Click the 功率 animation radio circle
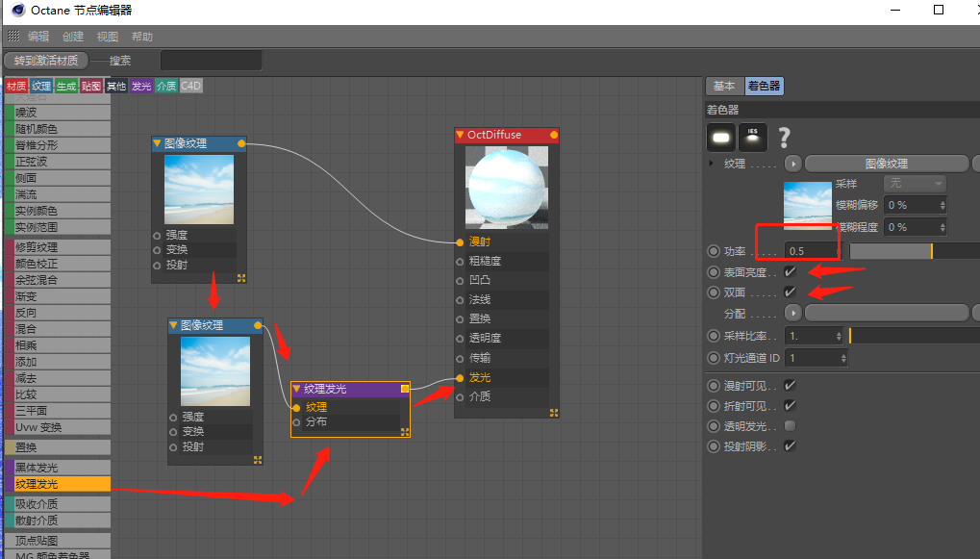 coord(714,251)
